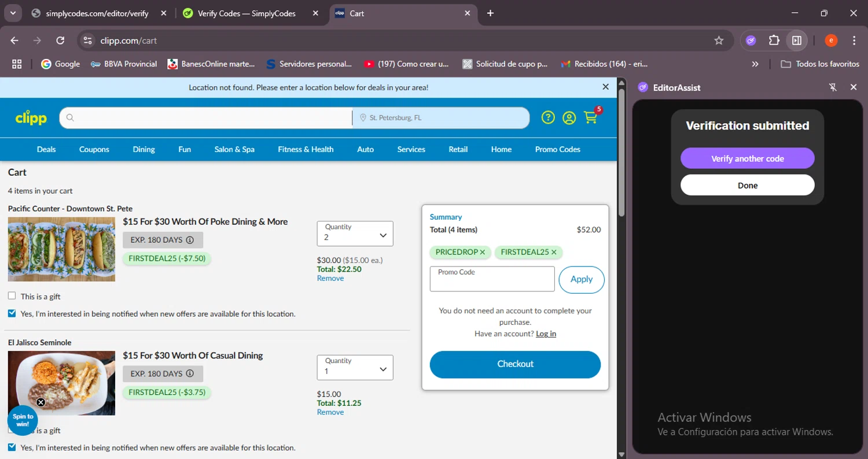Viewport: 868px width, 459px height.
Task: Open Quantity dropdown for Pacific Counter deal
Action: [355, 234]
